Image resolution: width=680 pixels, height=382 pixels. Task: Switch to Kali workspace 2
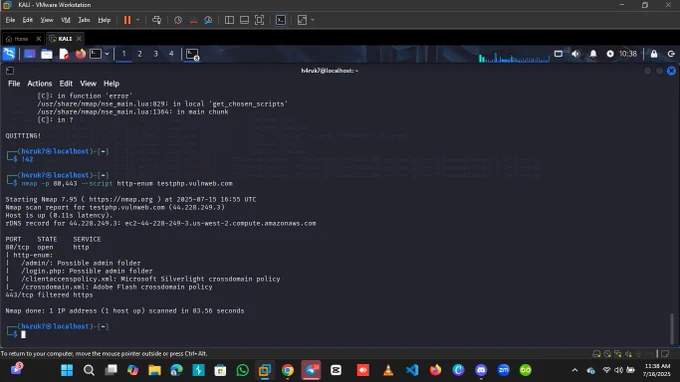point(140,54)
